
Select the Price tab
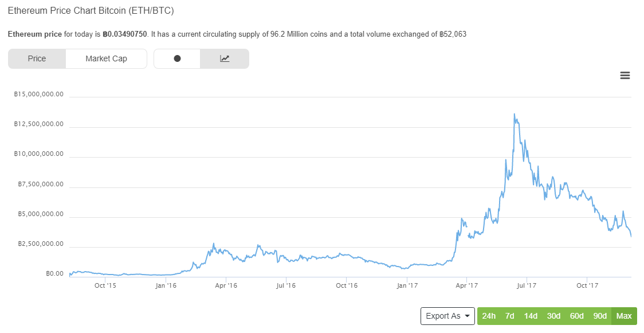(37, 58)
